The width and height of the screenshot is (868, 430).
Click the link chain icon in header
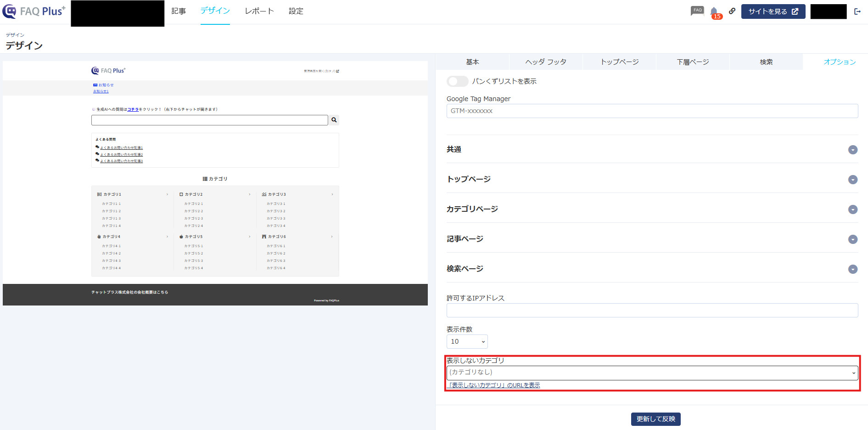(x=732, y=11)
